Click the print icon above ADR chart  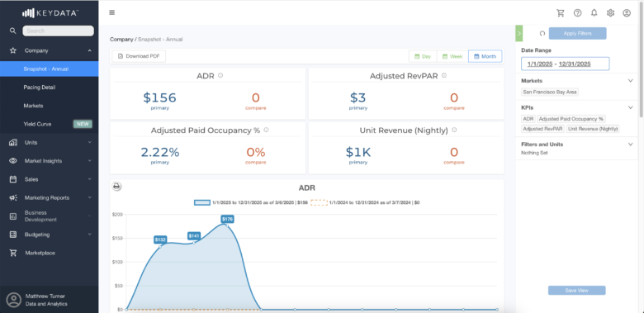pyautogui.click(x=116, y=187)
